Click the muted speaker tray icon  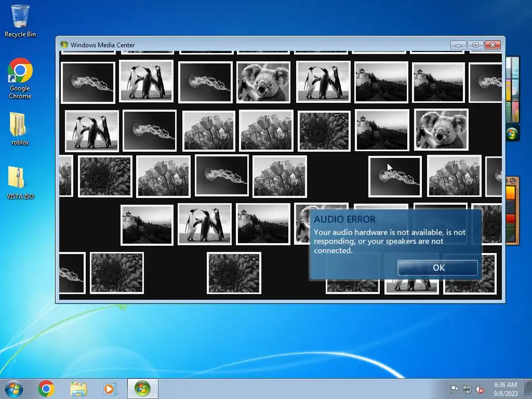pyautogui.click(x=480, y=389)
